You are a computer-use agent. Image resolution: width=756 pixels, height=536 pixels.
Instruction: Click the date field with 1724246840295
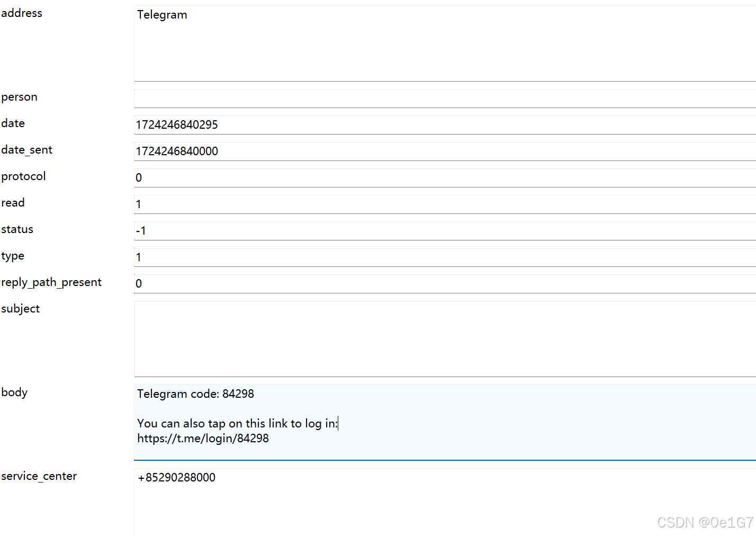coord(445,125)
